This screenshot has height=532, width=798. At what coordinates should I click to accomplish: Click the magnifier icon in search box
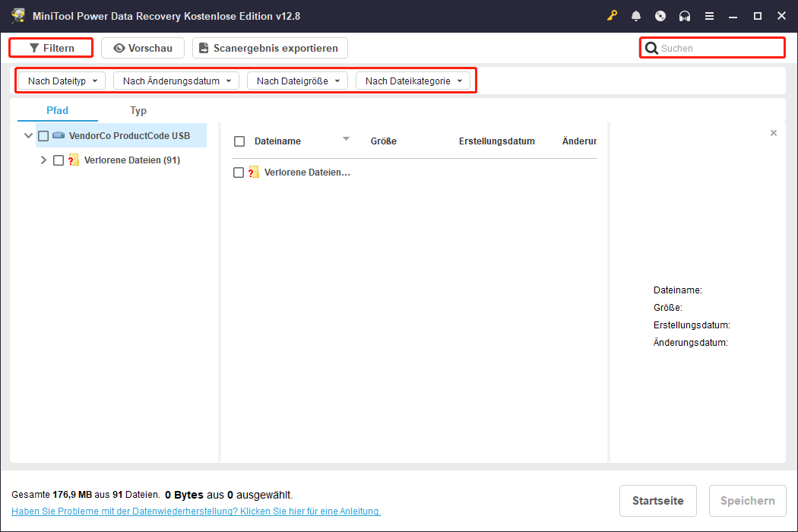point(651,49)
